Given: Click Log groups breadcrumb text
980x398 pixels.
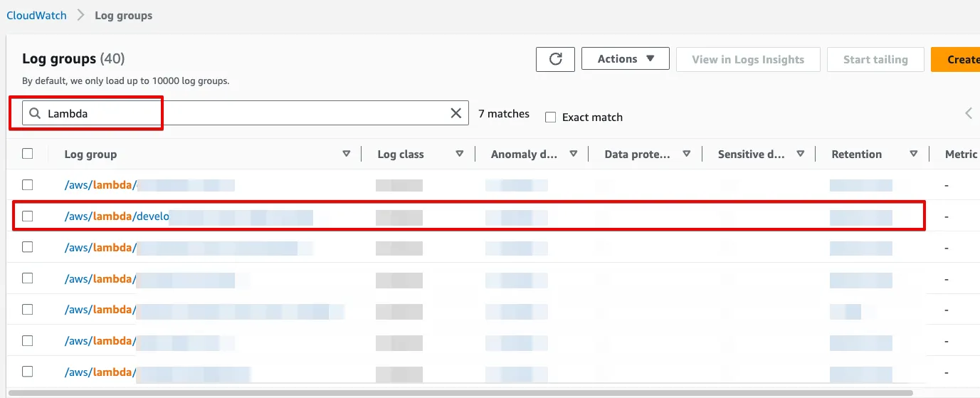Looking at the screenshot, I should (x=123, y=15).
